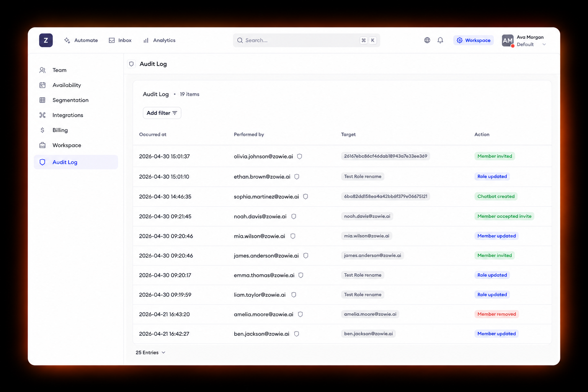The image size is (588, 392).
Task: Click shield icon beside james.anderson@zowie.ai performer
Action: coord(306,255)
